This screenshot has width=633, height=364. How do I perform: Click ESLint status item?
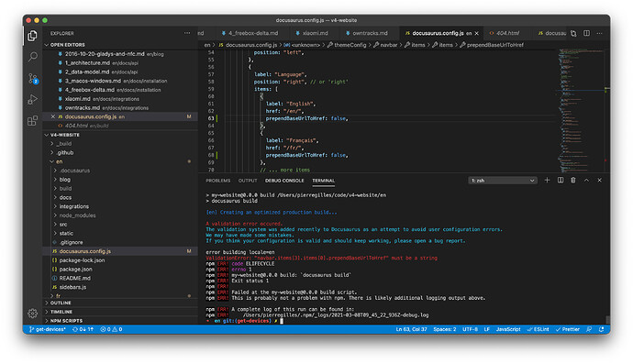pyautogui.click(x=538, y=329)
